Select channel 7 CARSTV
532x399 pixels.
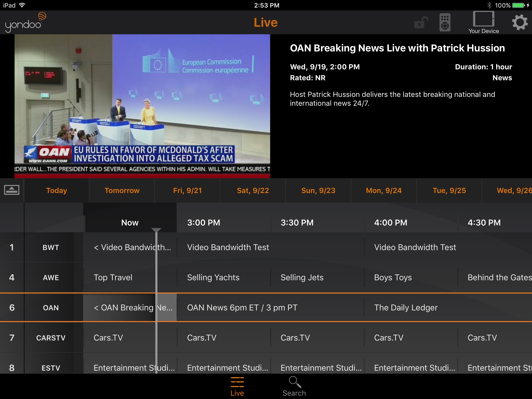click(51, 338)
